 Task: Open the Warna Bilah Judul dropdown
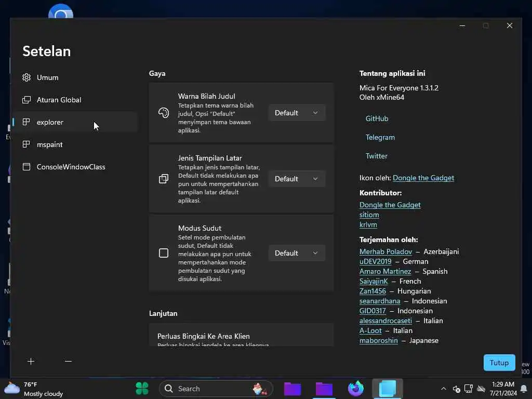[x=297, y=113]
